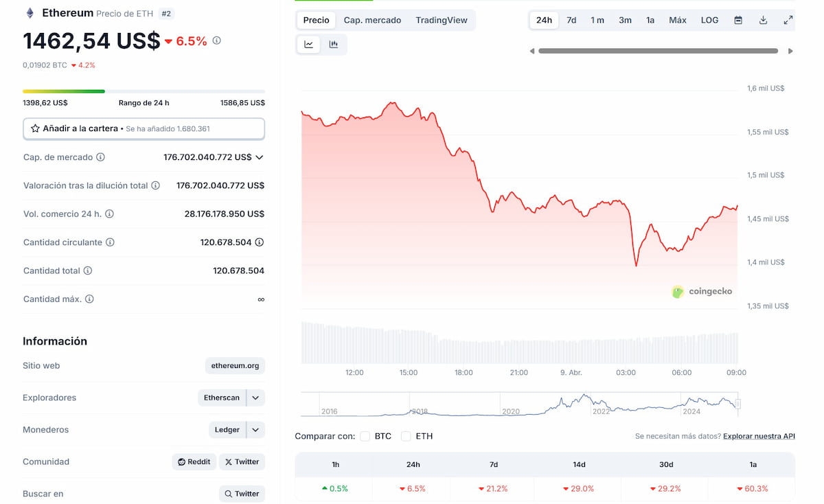824x504 pixels.
Task: Switch to the Cap. mercado tab
Action: pos(372,20)
